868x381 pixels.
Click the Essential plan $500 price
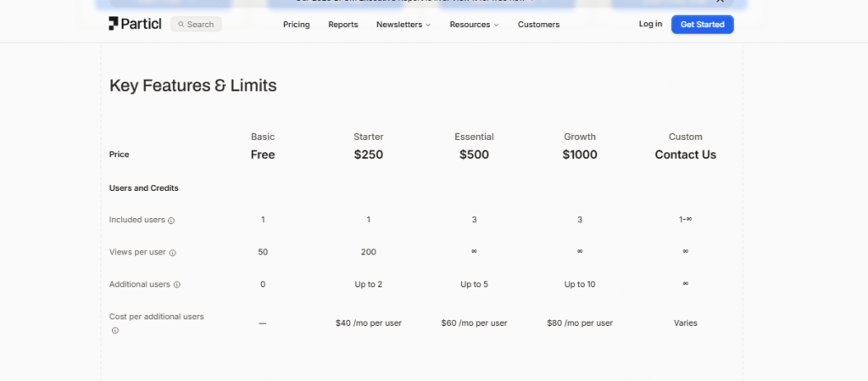point(474,154)
